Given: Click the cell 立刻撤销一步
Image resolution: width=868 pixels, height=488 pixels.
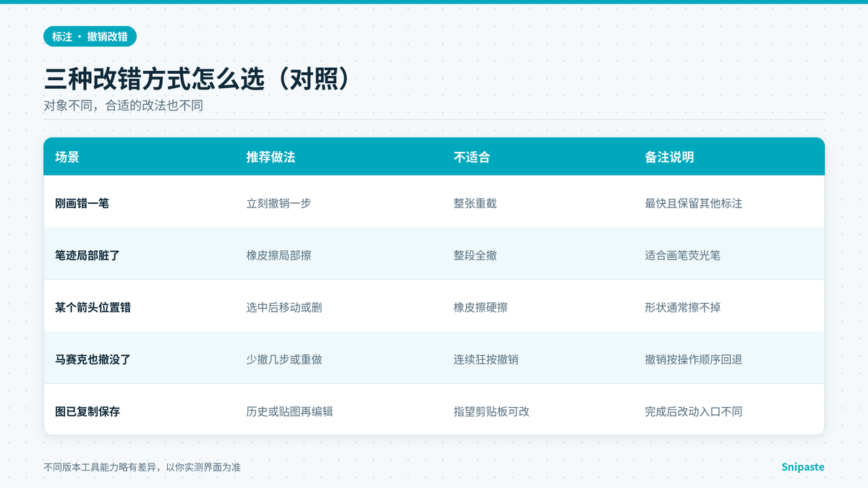Looking at the screenshot, I should pos(278,203).
